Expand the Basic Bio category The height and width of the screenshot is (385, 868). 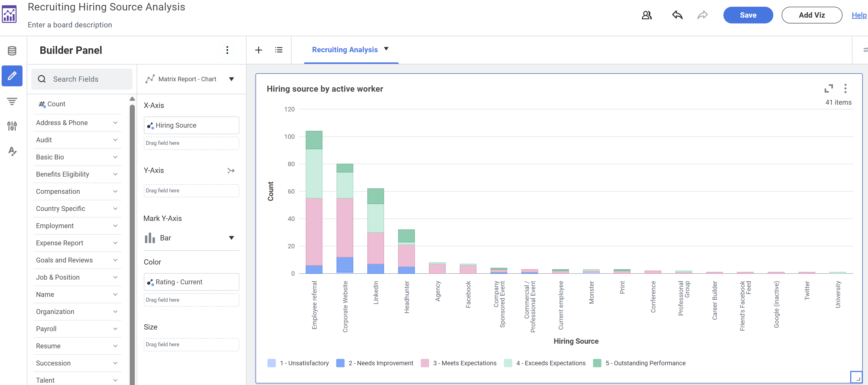click(77, 157)
